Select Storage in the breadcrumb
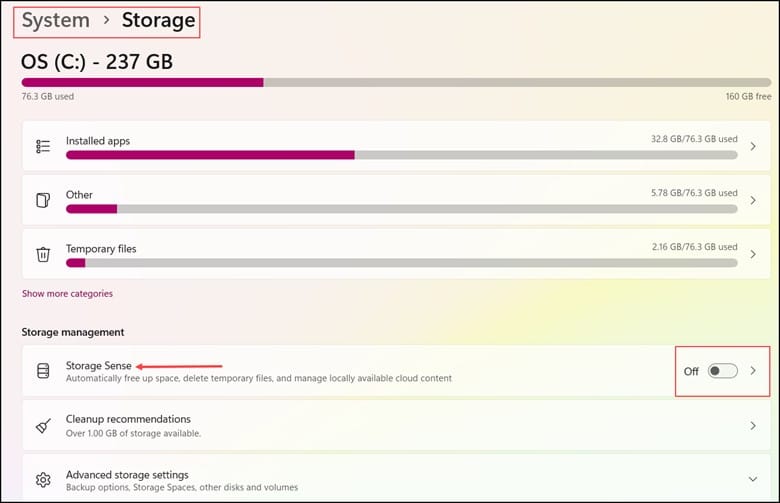The image size is (780, 503). coord(159,20)
